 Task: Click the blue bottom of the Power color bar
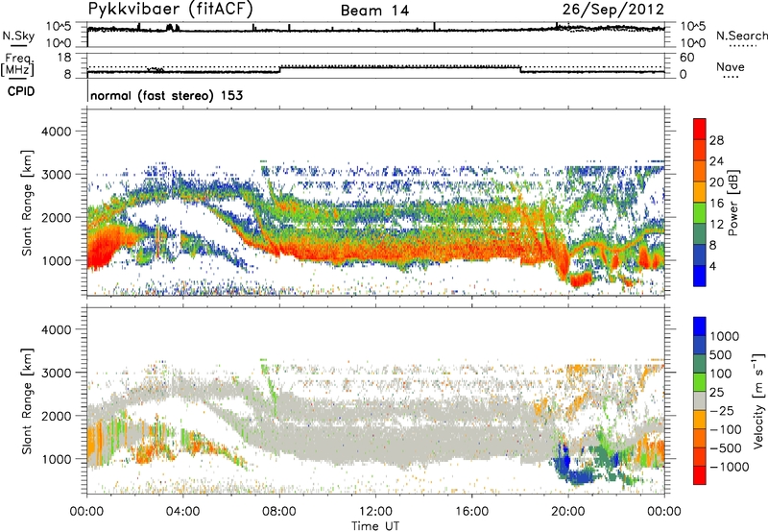[700, 276]
